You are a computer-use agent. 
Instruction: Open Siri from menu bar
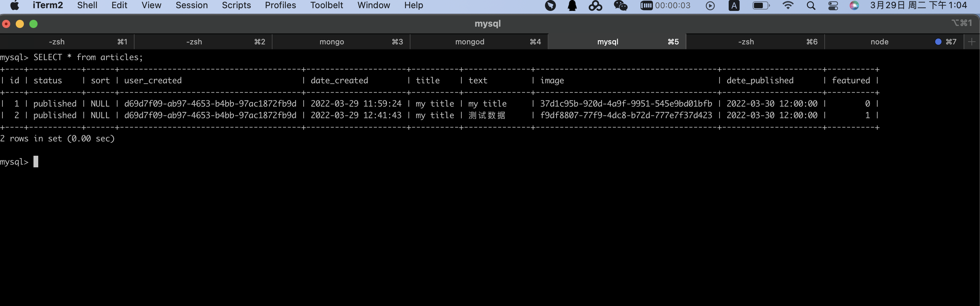point(854,6)
